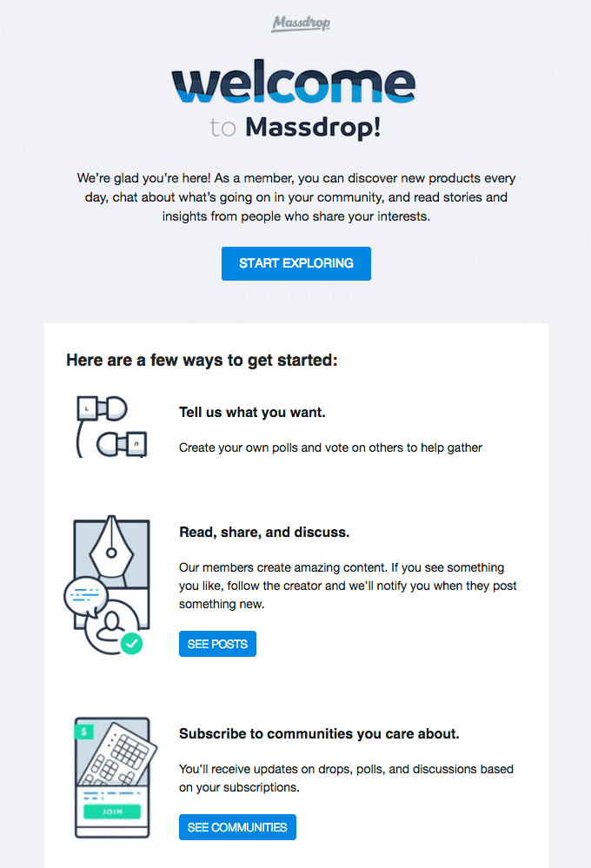Click the earbuds illustration icon
The image size is (591, 868).
[111, 427]
